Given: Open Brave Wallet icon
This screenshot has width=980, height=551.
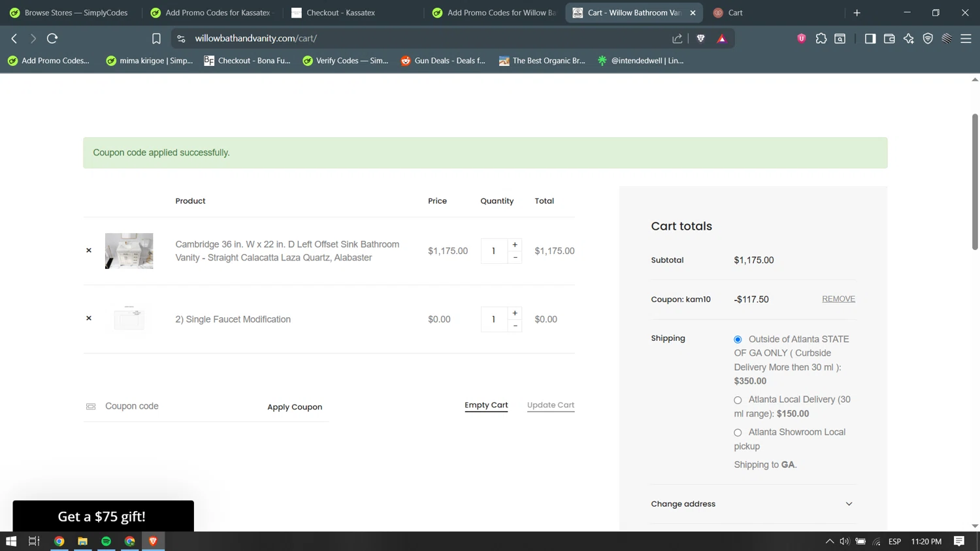Looking at the screenshot, I should tap(889, 39).
